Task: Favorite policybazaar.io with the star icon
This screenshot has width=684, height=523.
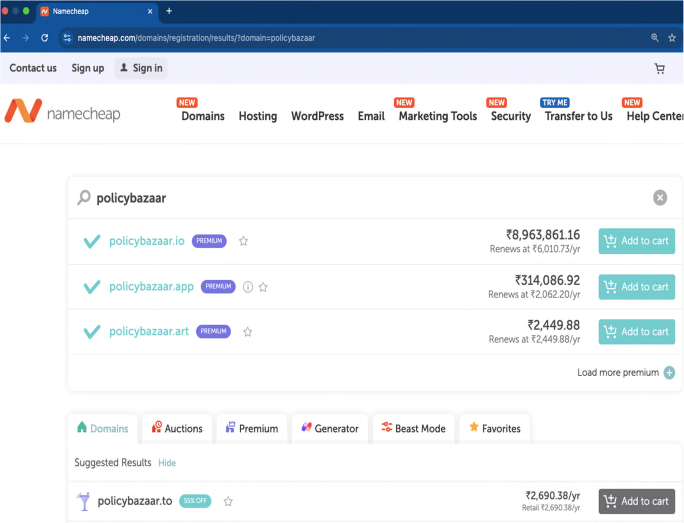Action: click(x=243, y=241)
